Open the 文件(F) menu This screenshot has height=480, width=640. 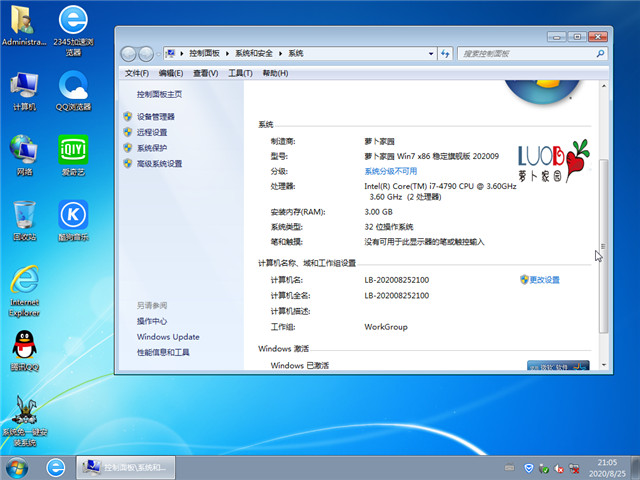coord(137,73)
